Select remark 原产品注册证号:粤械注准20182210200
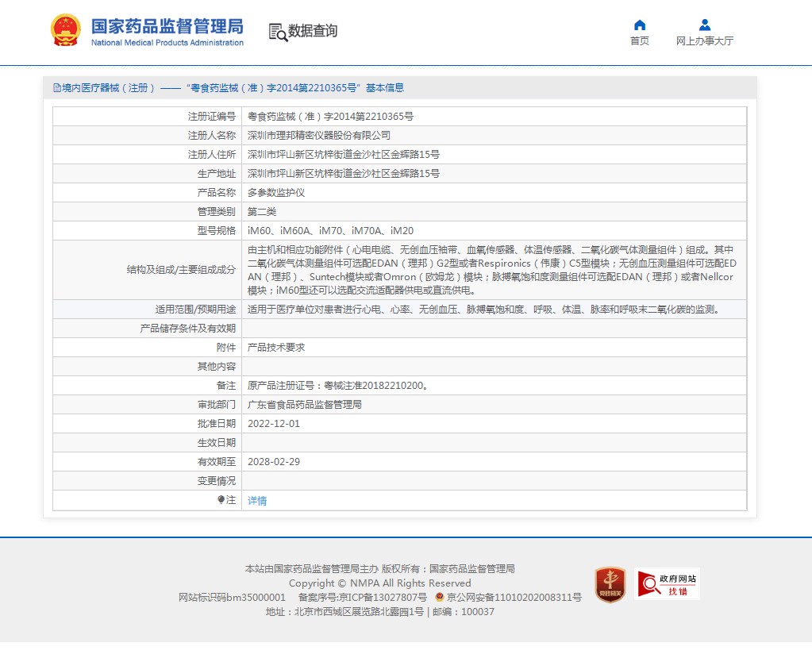 [x=337, y=386]
